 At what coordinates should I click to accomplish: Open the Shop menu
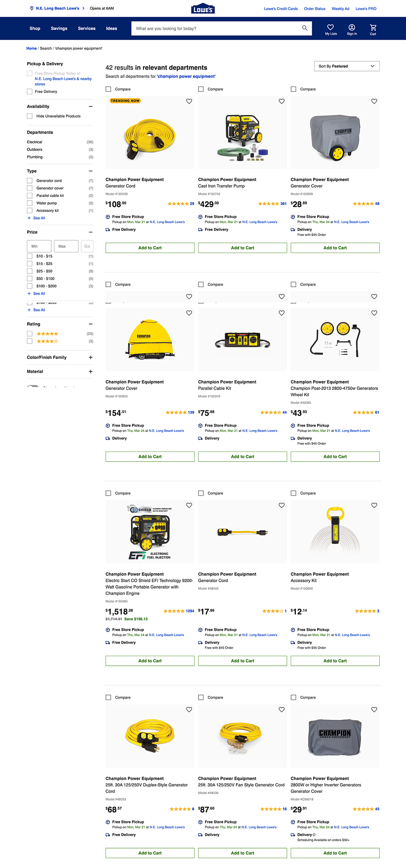[35, 28]
